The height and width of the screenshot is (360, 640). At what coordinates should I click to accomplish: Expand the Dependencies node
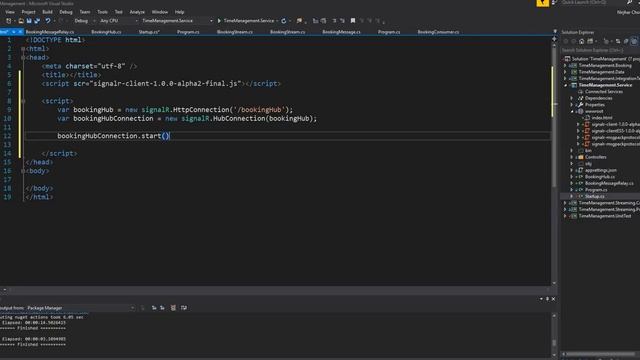click(572, 98)
